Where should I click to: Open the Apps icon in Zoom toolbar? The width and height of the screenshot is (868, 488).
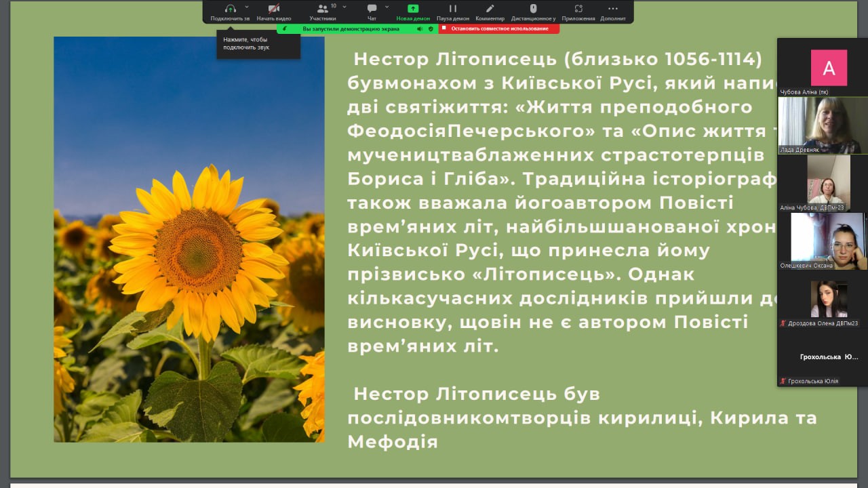[578, 9]
